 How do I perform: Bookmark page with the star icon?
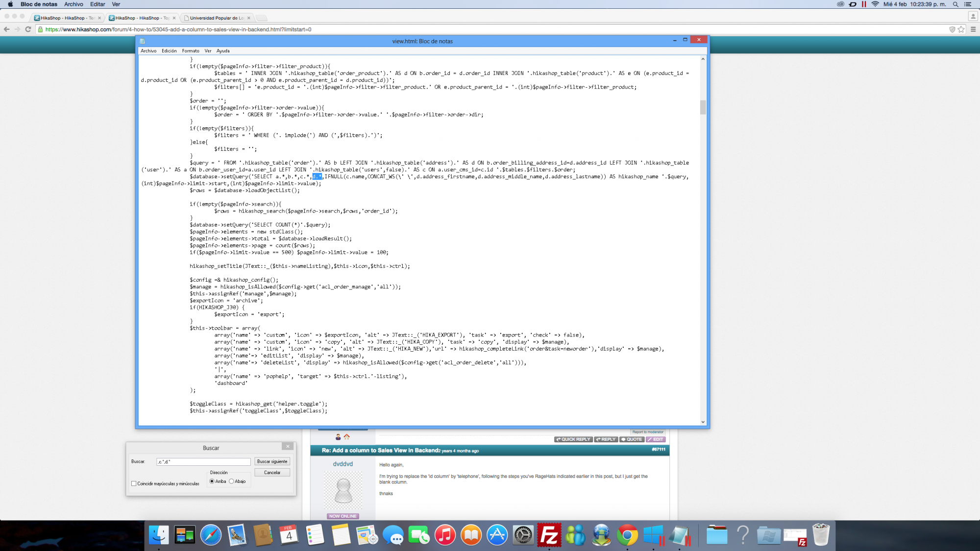[961, 29]
